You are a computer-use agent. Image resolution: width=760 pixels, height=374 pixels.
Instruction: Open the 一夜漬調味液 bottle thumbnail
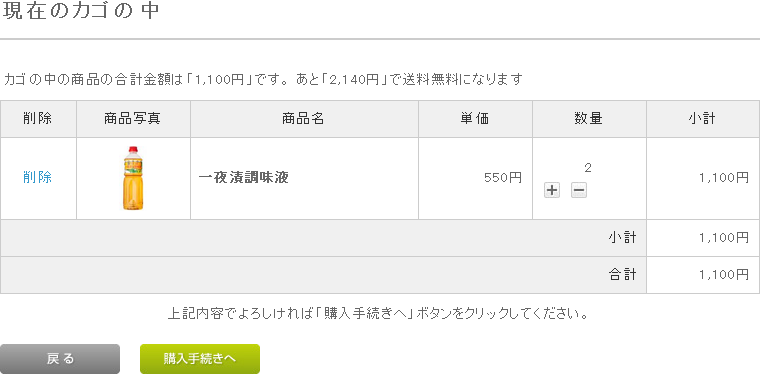(x=133, y=178)
